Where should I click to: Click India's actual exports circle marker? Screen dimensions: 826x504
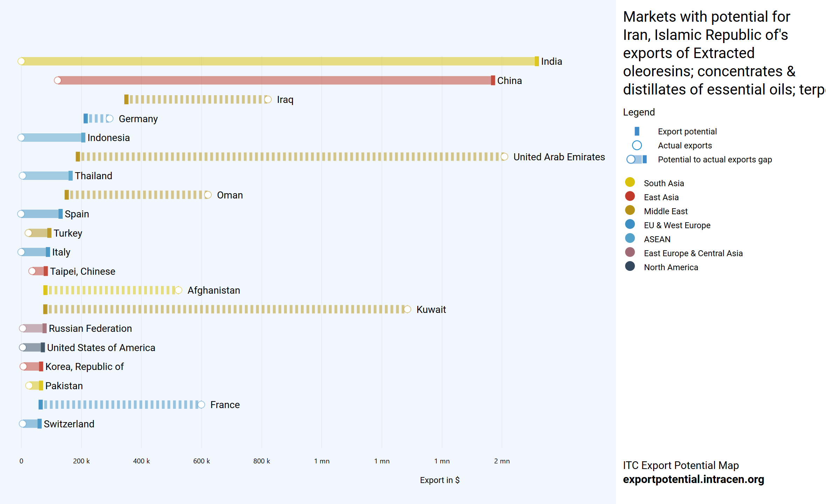(x=21, y=61)
